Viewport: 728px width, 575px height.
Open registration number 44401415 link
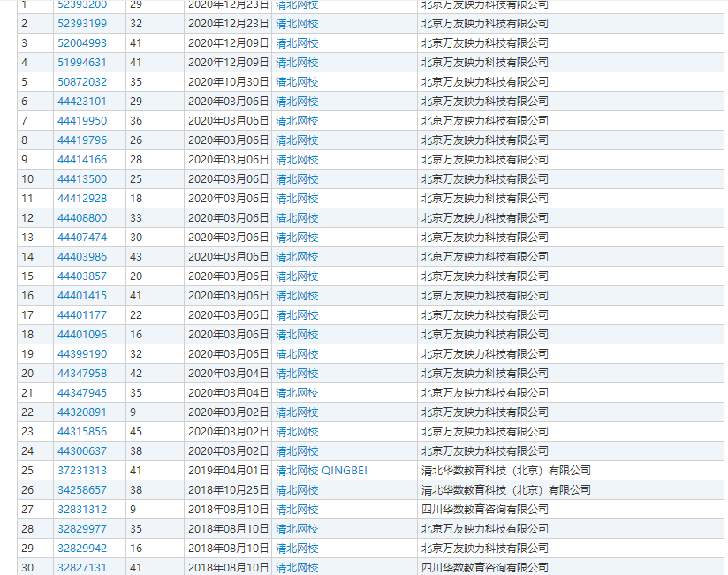point(82,296)
